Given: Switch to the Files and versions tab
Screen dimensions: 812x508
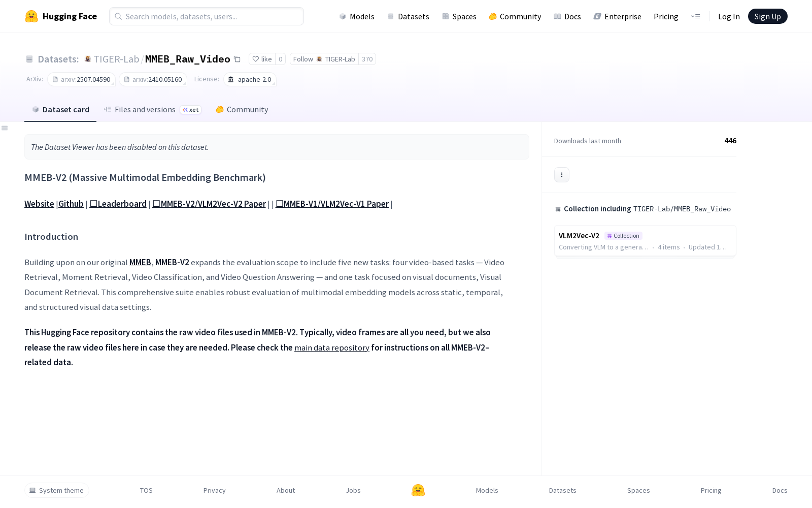Looking at the screenshot, I should click(x=152, y=109).
